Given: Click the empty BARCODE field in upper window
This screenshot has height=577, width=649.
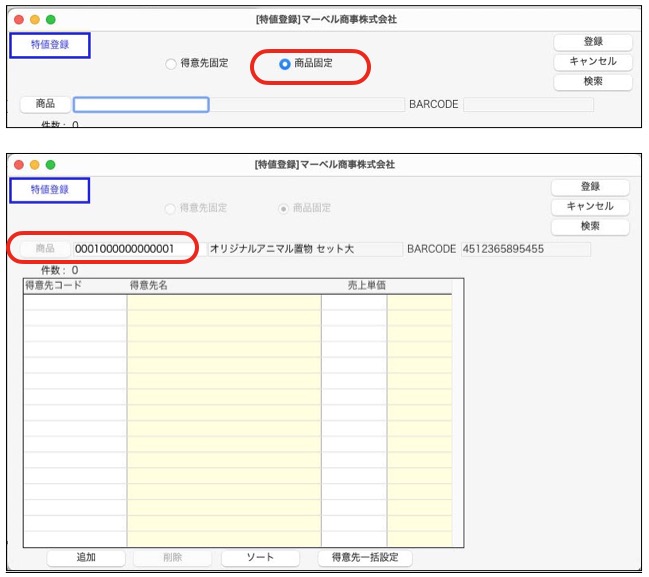Looking at the screenshot, I should [528, 105].
